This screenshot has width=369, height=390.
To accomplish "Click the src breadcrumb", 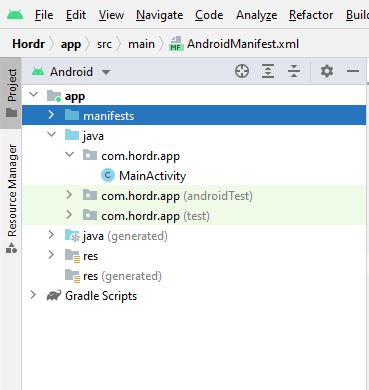I will pyautogui.click(x=104, y=44).
